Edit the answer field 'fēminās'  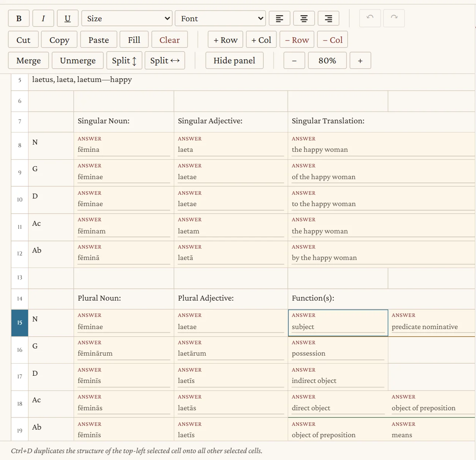click(124, 408)
